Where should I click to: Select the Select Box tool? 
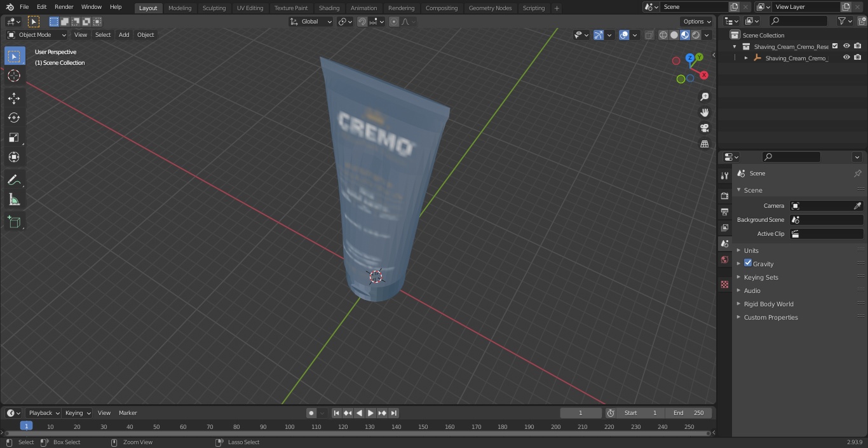point(14,56)
